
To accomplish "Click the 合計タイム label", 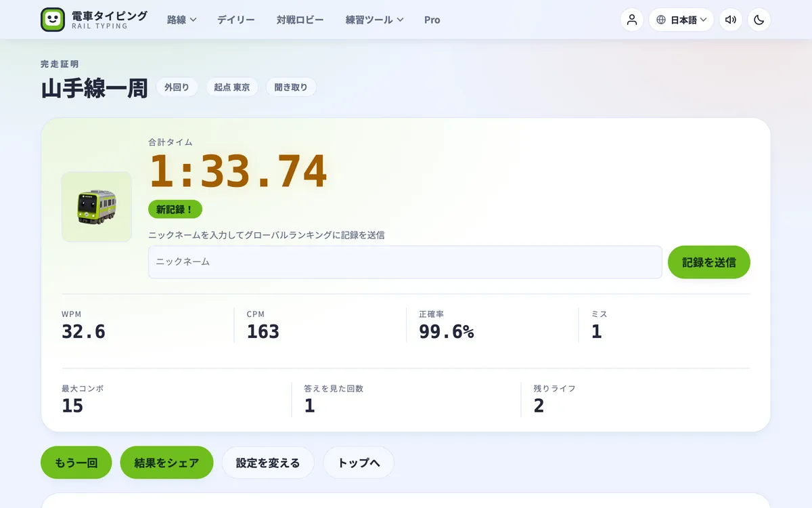I will click(171, 142).
